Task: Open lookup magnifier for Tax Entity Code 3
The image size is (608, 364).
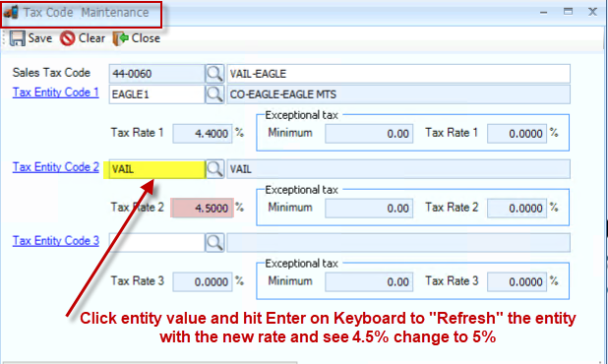Action: tap(214, 243)
